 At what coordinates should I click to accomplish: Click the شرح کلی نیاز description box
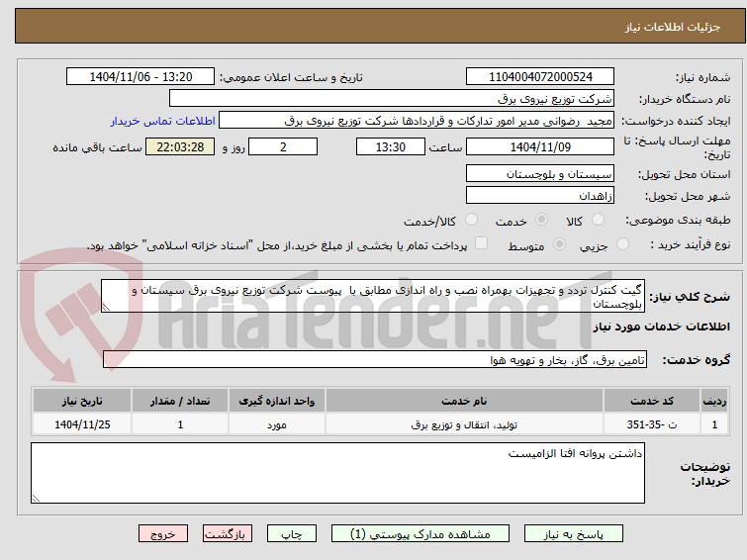click(x=373, y=296)
